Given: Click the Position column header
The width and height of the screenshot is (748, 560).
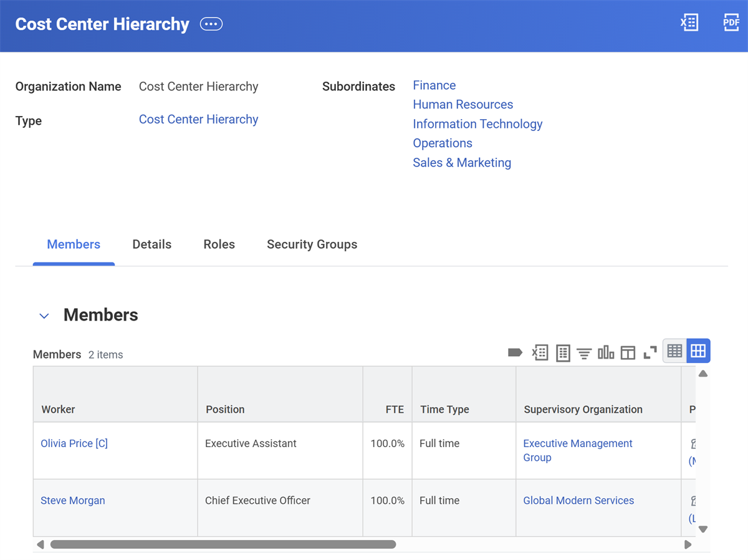Looking at the screenshot, I should pyautogui.click(x=280, y=395).
